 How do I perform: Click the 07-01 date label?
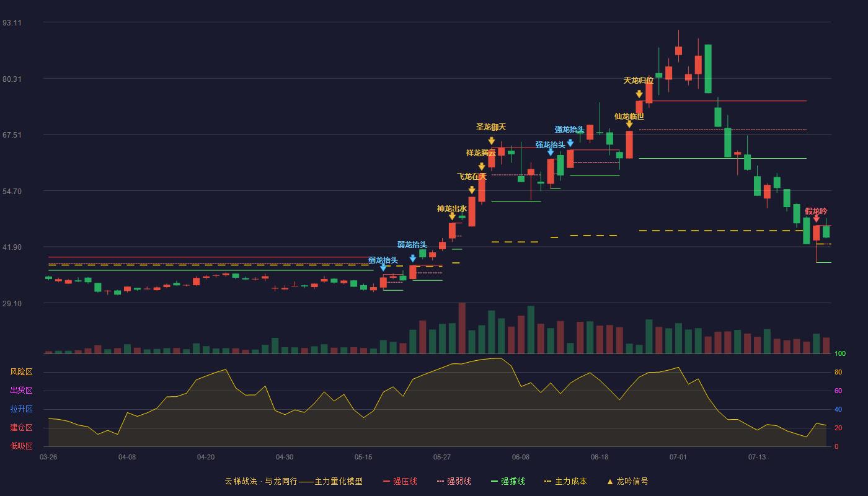[x=678, y=457]
